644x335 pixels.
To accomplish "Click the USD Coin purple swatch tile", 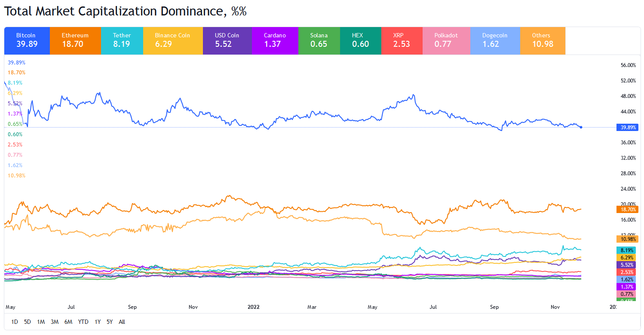I will point(227,40).
